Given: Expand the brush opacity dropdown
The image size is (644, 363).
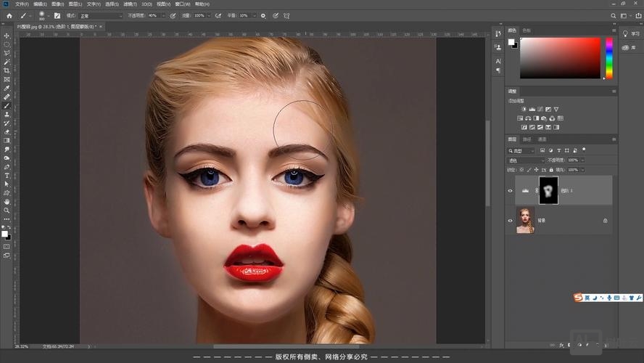Looking at the screenshot, I should (162, 15).
